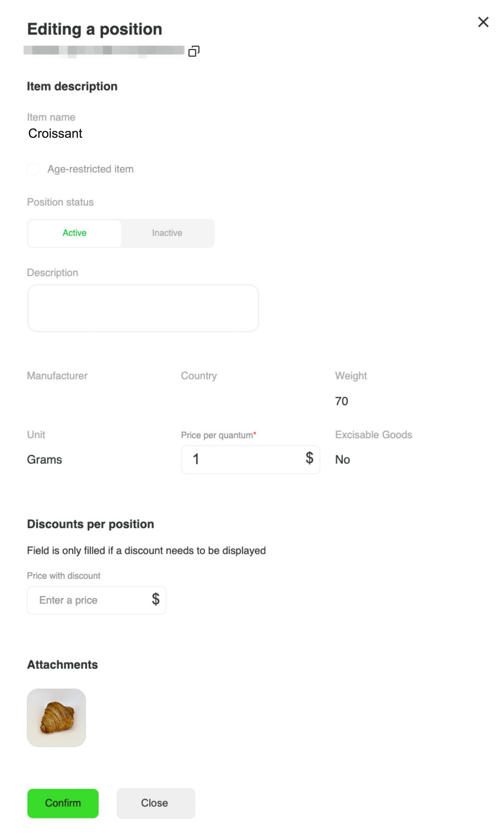Viewport: 504px width, 836px height.
Task: Click the Manufacturer field label
Action: [x=57, y=376]
